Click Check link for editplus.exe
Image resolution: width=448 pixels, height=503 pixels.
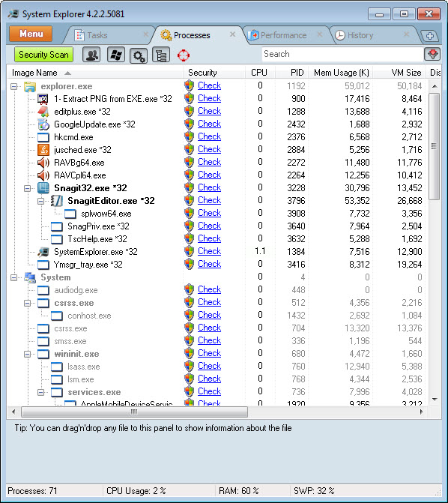[210, 111]
